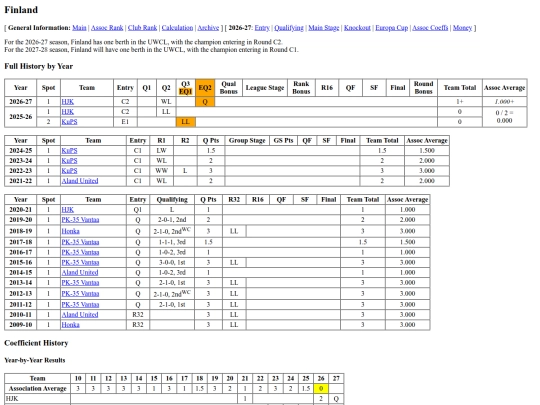Click the 2009-10 year cell
Image resolution: width=540 pixels, height=405 pixels.
pyautogui.click(x=21, y=324)
